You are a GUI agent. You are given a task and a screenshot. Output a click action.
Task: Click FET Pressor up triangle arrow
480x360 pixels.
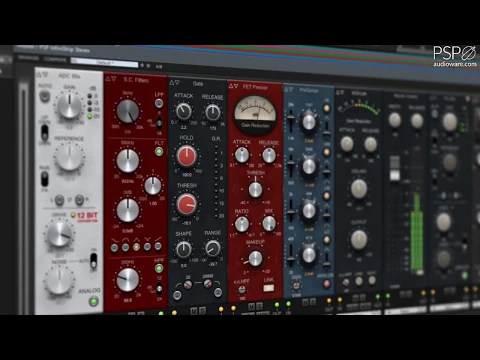[231, 86]
